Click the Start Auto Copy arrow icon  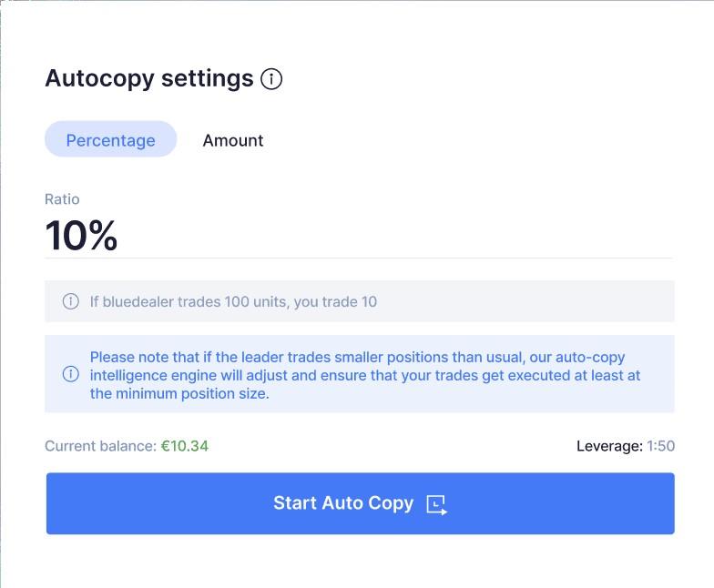[x=437, y=504]
